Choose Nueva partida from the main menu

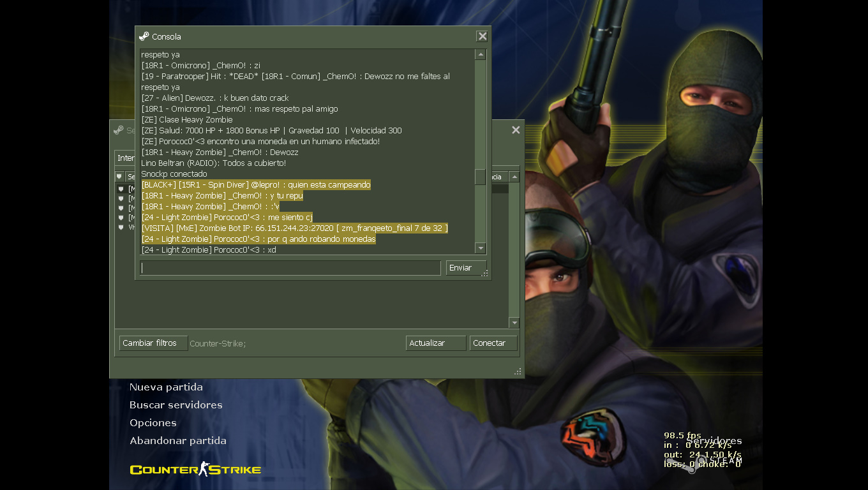166,387
